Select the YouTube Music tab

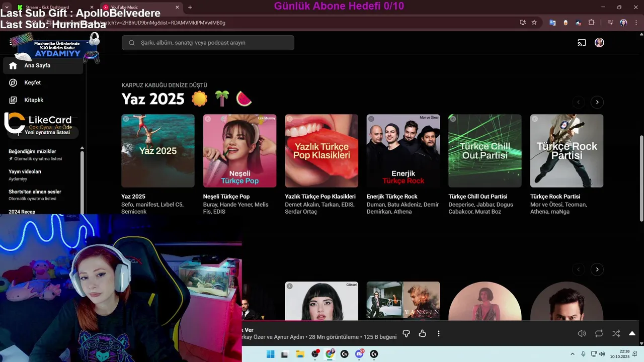(x=141, y=7)
